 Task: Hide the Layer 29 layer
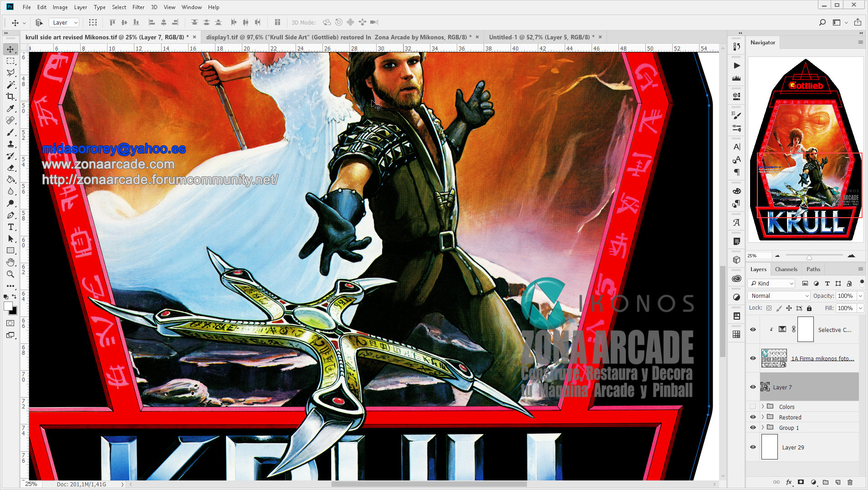tap(753, 447)
